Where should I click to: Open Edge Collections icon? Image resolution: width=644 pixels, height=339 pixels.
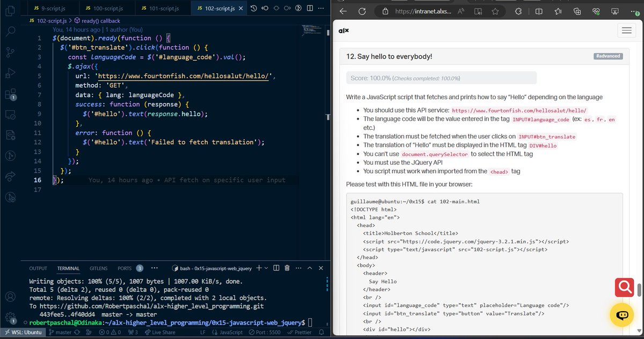(577, 11)
